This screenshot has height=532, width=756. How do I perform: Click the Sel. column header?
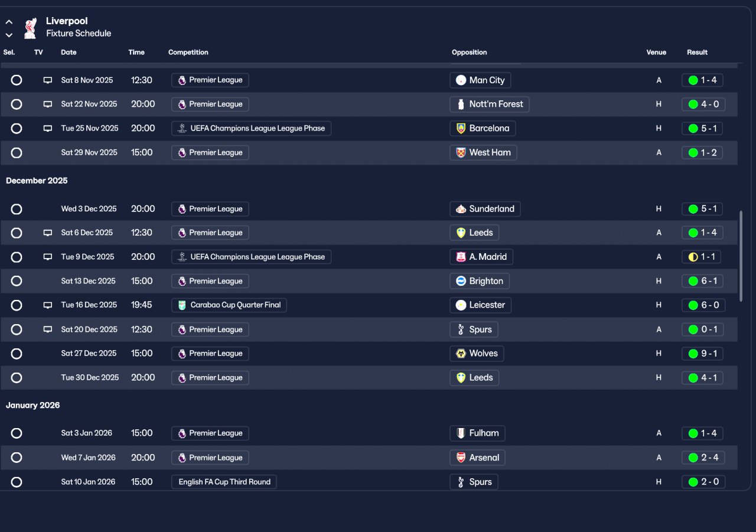pos(9,53)
